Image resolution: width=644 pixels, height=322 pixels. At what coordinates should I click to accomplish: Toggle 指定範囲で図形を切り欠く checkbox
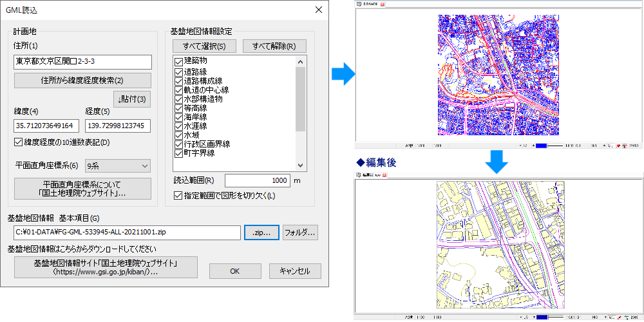coord(178,196)
